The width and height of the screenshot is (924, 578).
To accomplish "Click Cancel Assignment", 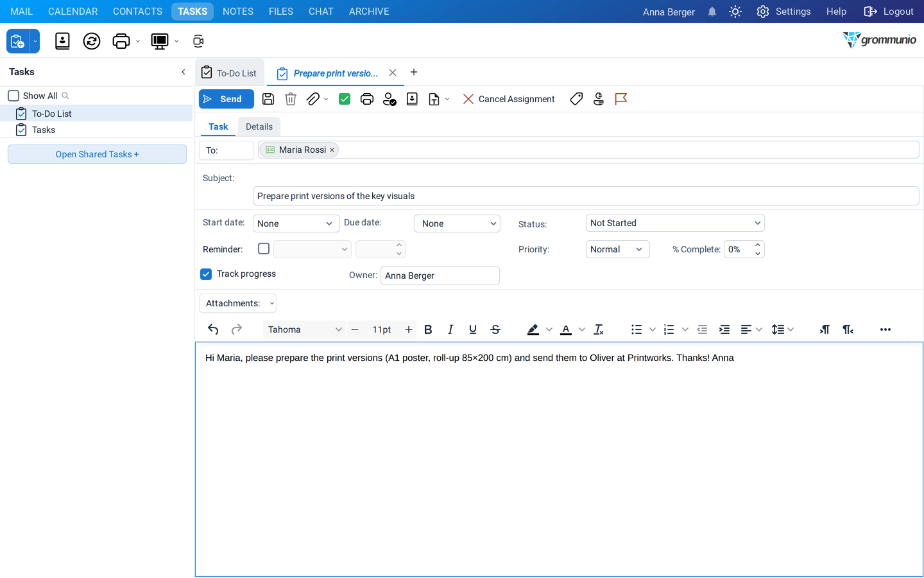I will (509, 99).
